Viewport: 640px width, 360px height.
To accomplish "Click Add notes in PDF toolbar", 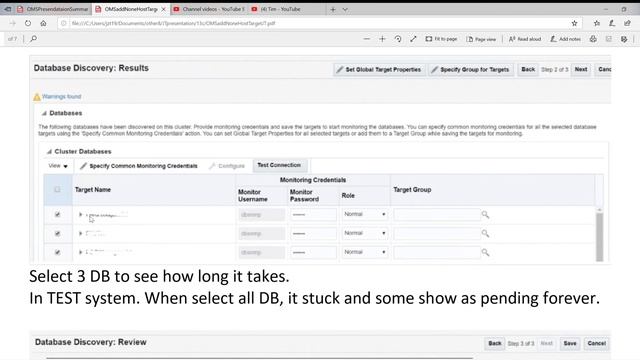I will point(565,39).
